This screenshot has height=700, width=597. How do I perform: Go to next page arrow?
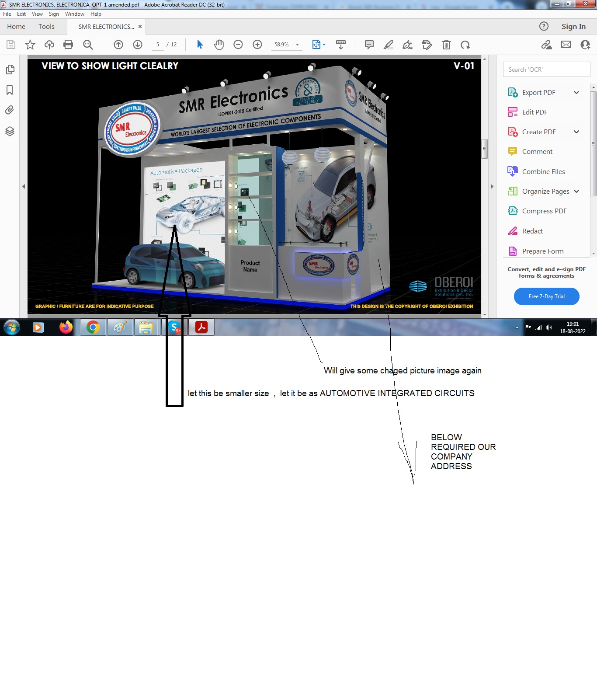(x=138, y=45)
